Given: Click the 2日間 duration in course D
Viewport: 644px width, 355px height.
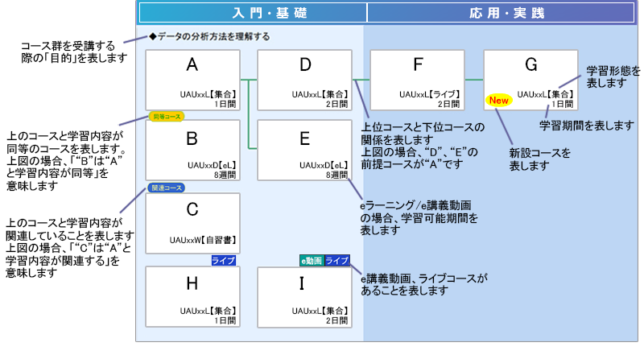Looking at the screenshot, I should tap(336, 105).
